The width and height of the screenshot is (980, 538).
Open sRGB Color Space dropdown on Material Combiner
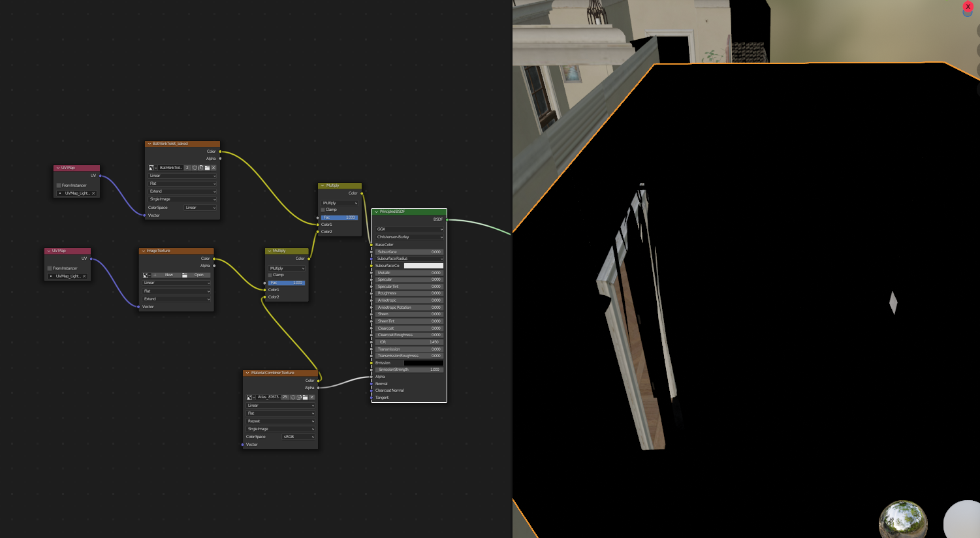298,437
